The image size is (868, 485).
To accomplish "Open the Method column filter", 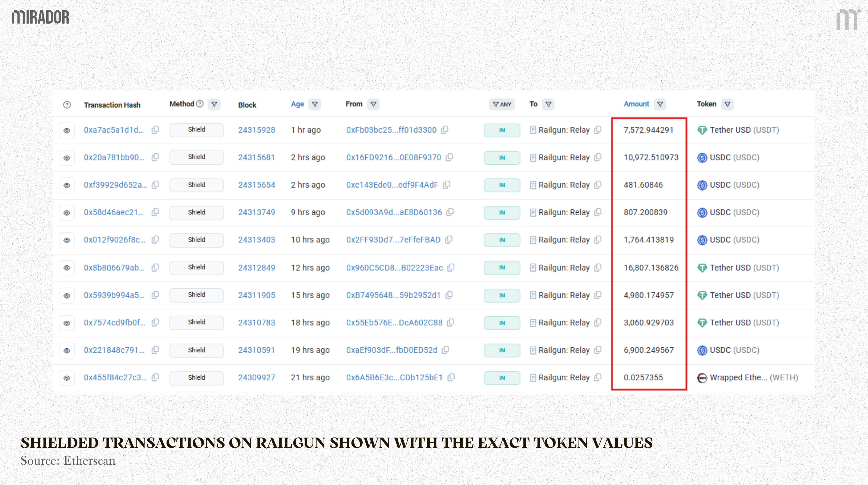I will (x=214, y=104).
